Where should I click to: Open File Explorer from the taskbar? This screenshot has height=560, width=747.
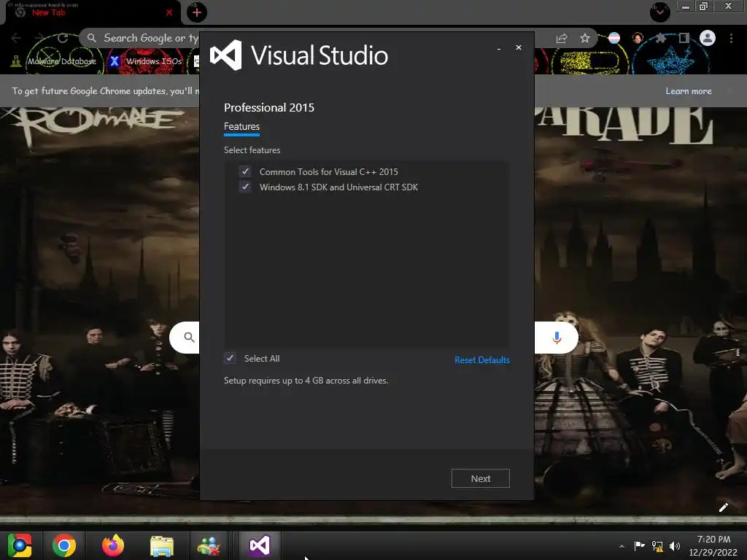(x=162, y=546)
